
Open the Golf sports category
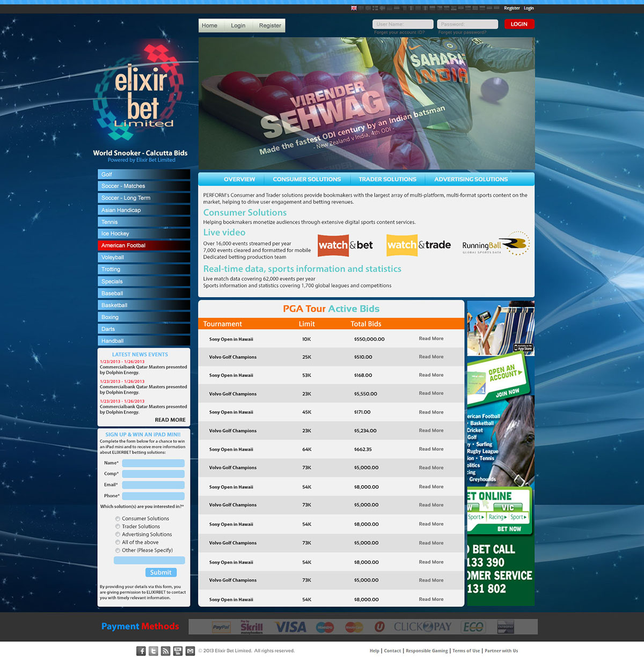pyautogui.click(x=144, y=174)
